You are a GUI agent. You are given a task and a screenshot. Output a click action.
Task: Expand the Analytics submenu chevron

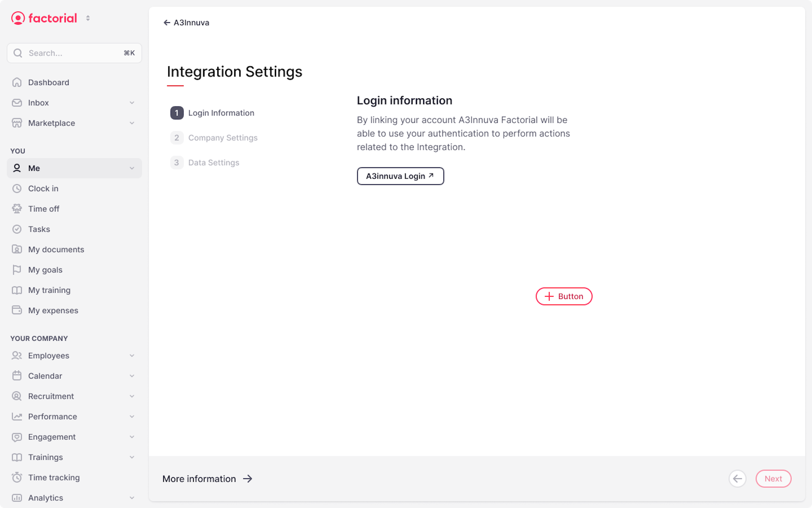pyautogui.click(x=132, y=498)
